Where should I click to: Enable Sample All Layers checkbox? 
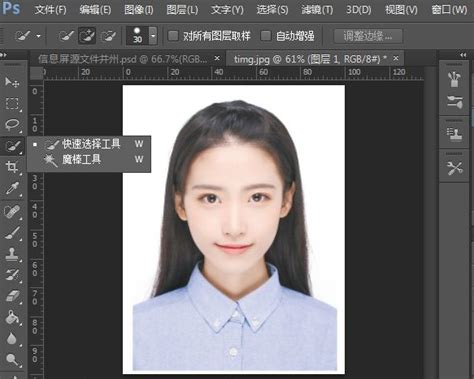[173, 35]
